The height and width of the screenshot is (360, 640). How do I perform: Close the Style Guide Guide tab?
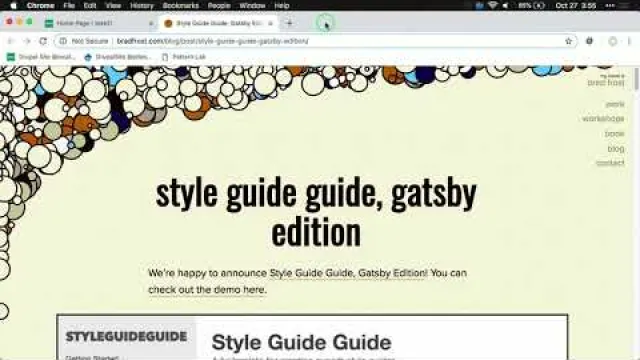point(270,23)
